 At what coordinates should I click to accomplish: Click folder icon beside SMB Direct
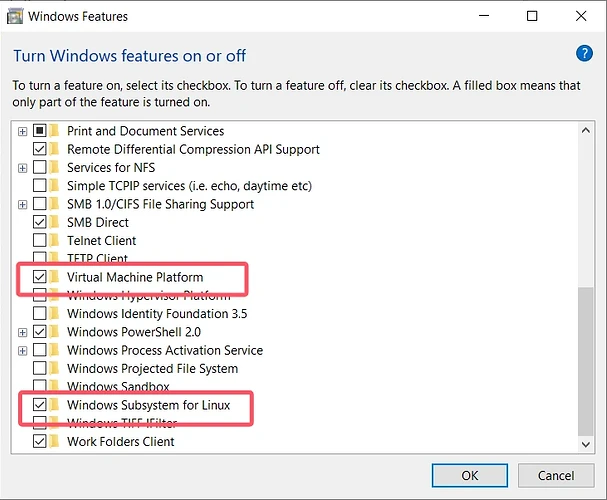(55, 222)
